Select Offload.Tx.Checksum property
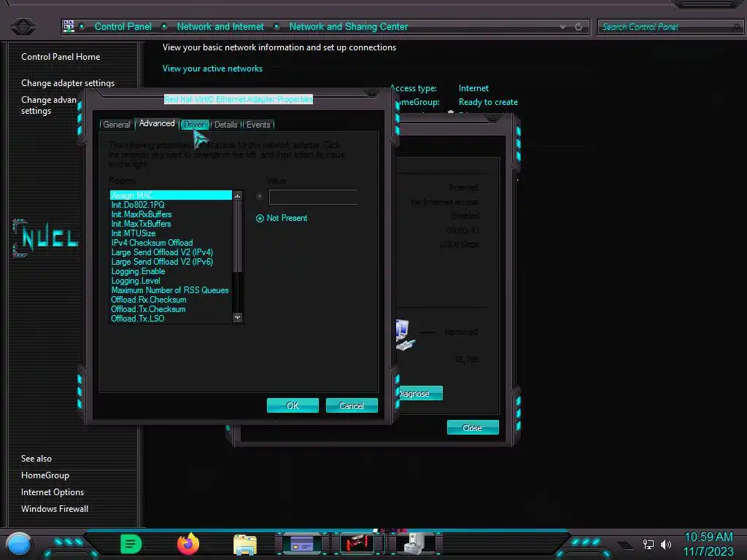The width and height of the screenshot is (747, 560). click(171, 309)
